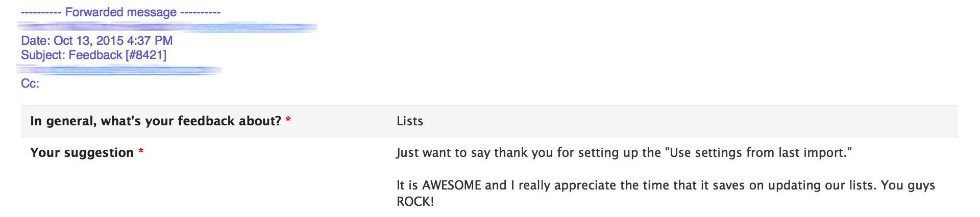Click 'updating our lists' phrase in the message

click(x=821, y=185)
